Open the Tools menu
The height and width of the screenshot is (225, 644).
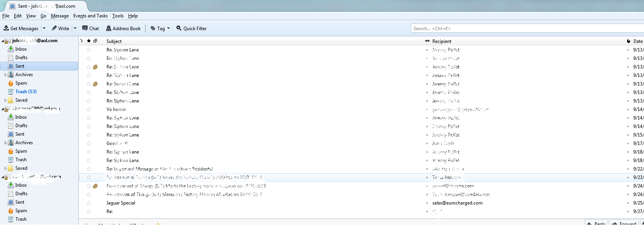point(118,16)
